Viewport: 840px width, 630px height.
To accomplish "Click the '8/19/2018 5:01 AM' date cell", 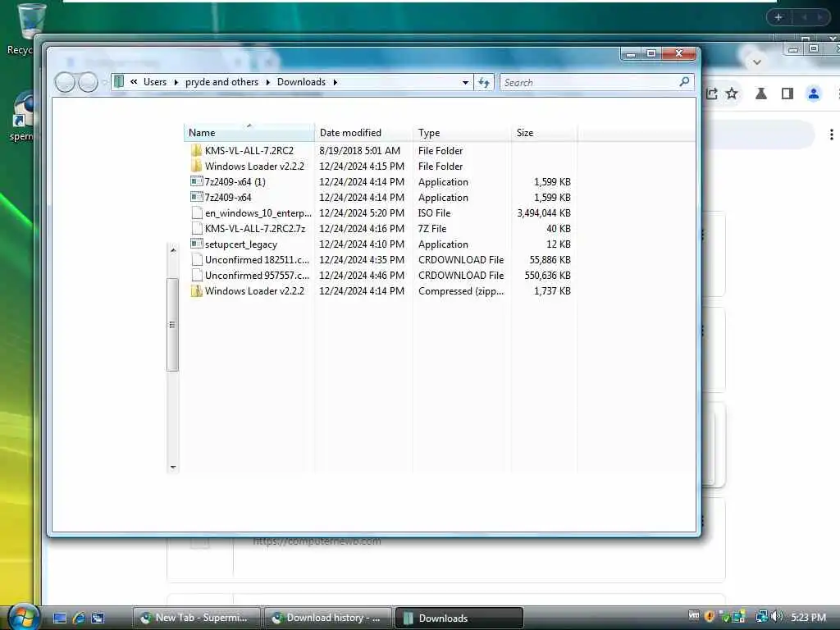I will 359,151.
